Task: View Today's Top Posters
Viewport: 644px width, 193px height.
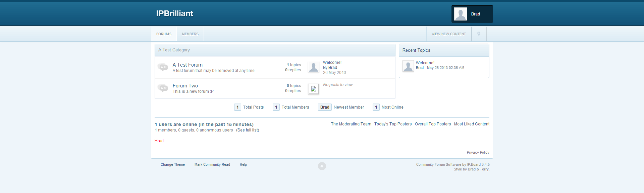Action: coord(393,124)
